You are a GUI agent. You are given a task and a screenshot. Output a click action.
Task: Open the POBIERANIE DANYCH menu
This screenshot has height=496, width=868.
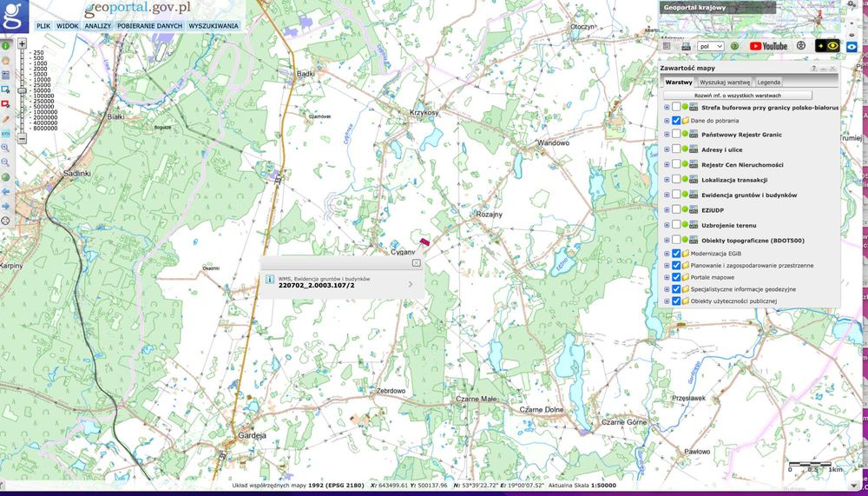click(x=149, y=25)
